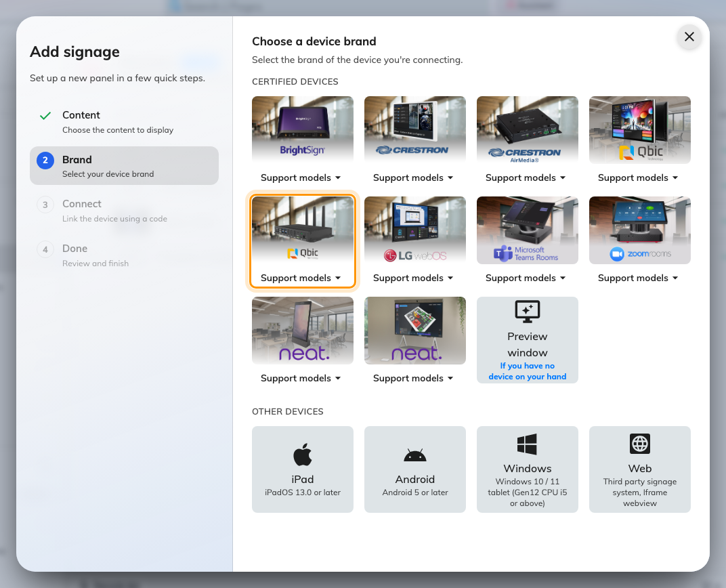The height and width of the screenshot is (588, 726).
Task: Click the step 4 number circle
Action: tap(45, 249)
